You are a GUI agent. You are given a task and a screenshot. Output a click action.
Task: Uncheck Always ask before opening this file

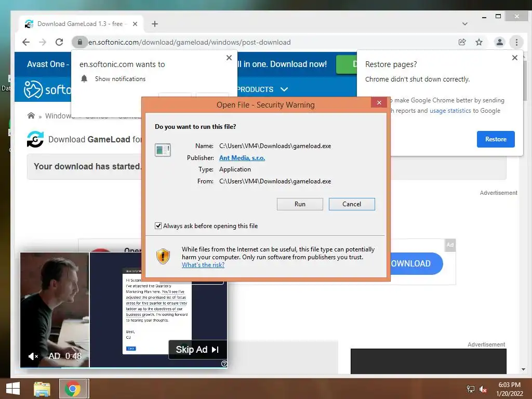158,226
